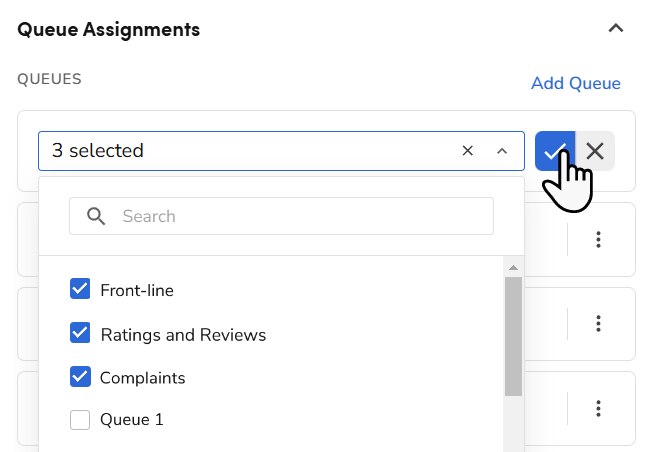
Task: Select the 'Queue 1' label text
Action: coord(132,420)
